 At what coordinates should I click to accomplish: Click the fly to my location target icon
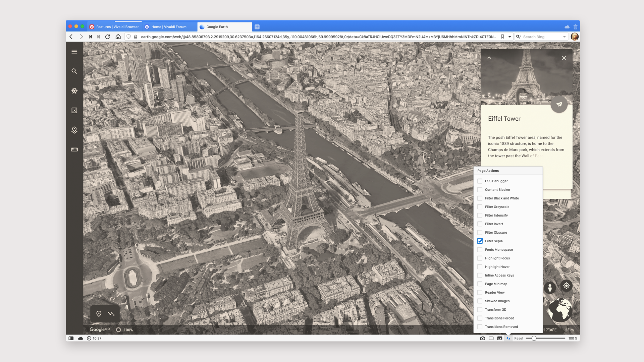tap(566, 286)
